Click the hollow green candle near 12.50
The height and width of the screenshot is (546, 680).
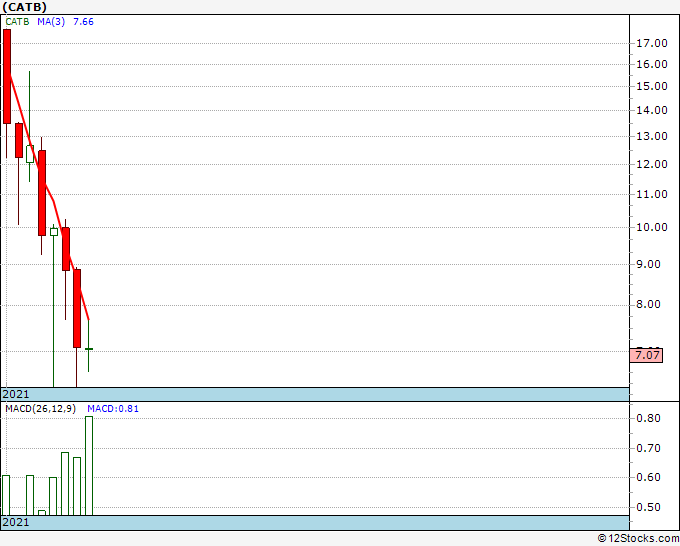click(x=30, y=154)
